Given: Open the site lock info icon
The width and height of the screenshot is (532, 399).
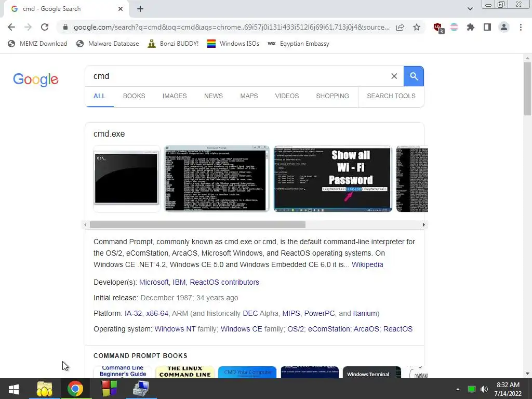Looking at the screenshot, I should pos(65,27).
